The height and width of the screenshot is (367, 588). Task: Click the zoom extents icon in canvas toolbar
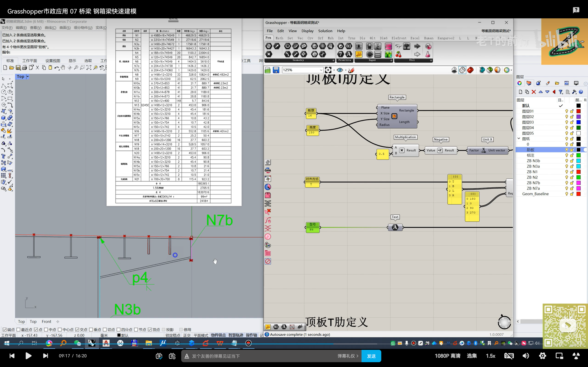coord(328,70)
